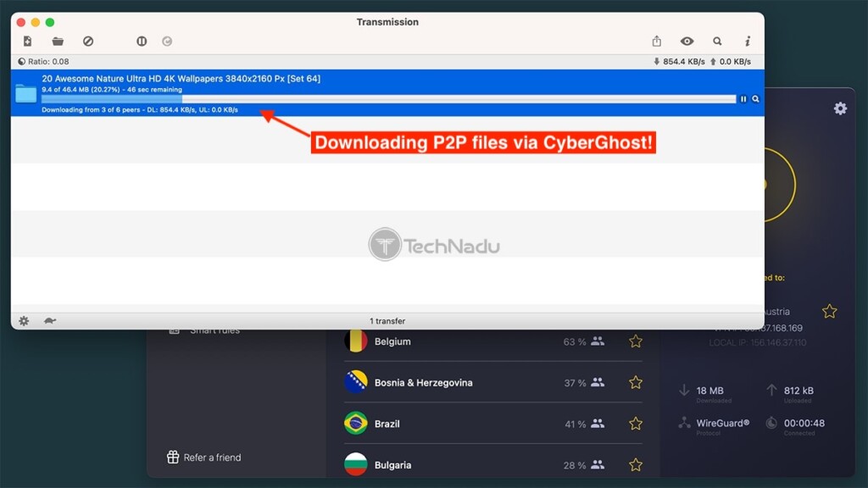The image size is (868, 488).
Task: Click Refer a friend in CyberGhost
Action: (212, 457)
